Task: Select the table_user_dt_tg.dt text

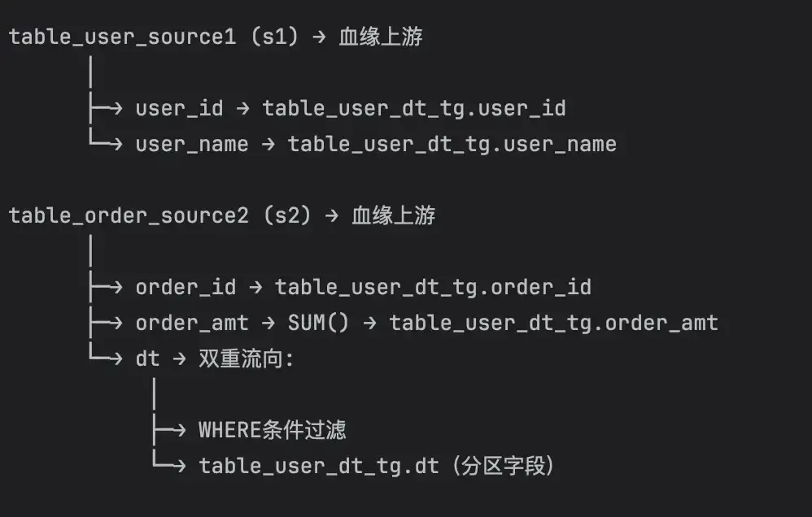Action: pyautogui.click(x=319, y=467)
